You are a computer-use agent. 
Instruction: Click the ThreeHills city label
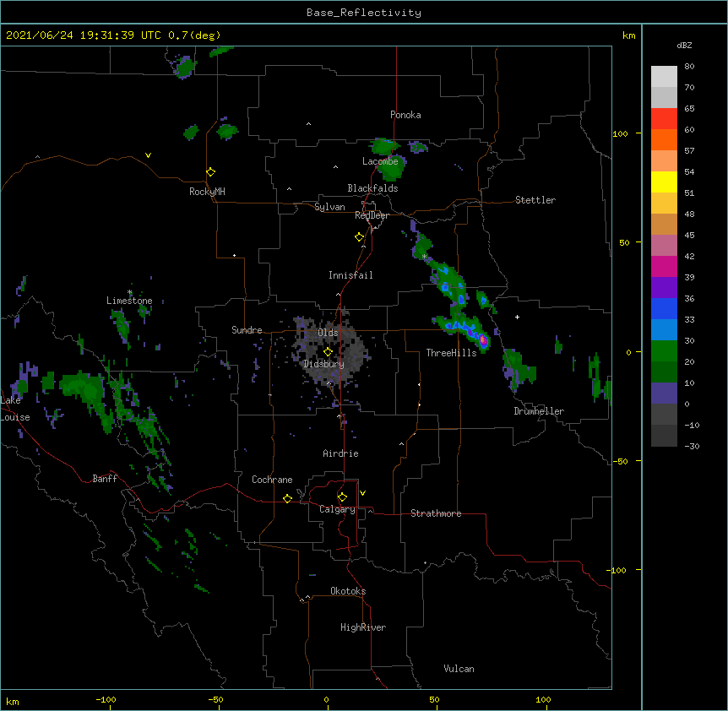point(451,353)
